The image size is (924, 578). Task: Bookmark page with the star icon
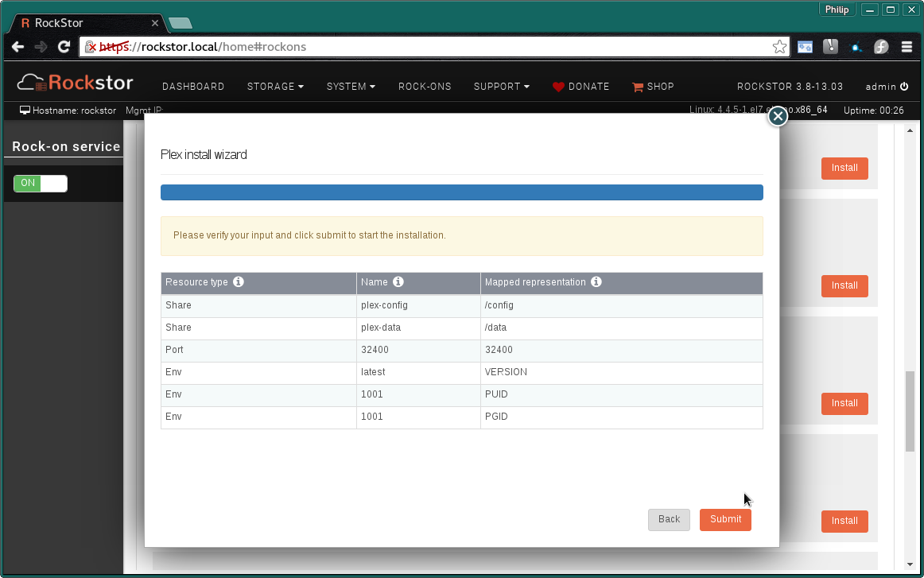coord(779,47)
